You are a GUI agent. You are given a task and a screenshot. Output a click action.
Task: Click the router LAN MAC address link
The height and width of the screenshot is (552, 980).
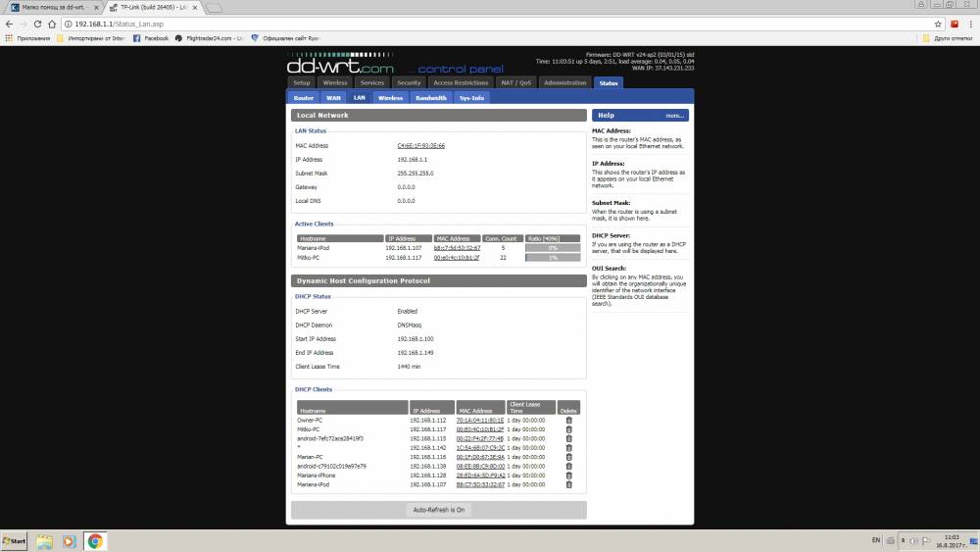point(421,146)
